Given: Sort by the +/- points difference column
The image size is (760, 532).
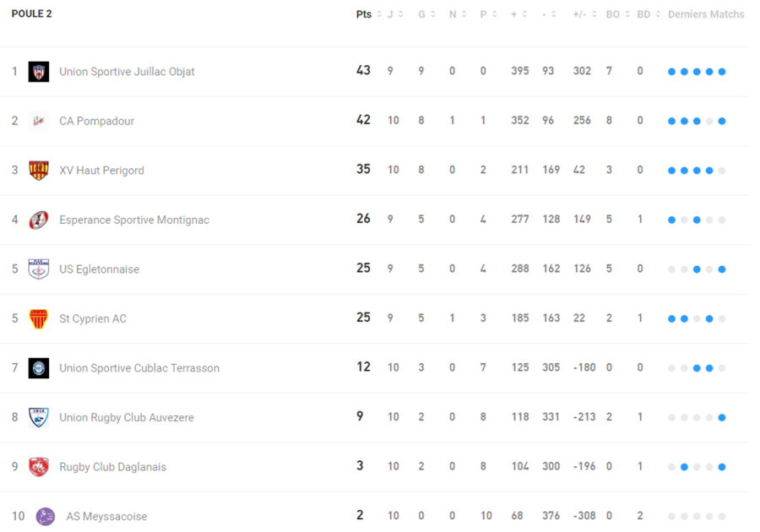Looking at the screenshot, I should (x=585, y=14).
